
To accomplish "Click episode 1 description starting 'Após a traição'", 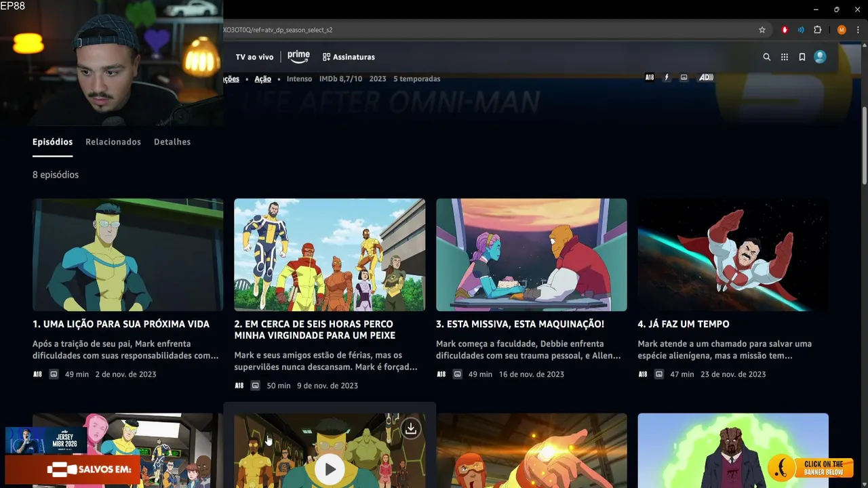I will [x=125, y=350].
